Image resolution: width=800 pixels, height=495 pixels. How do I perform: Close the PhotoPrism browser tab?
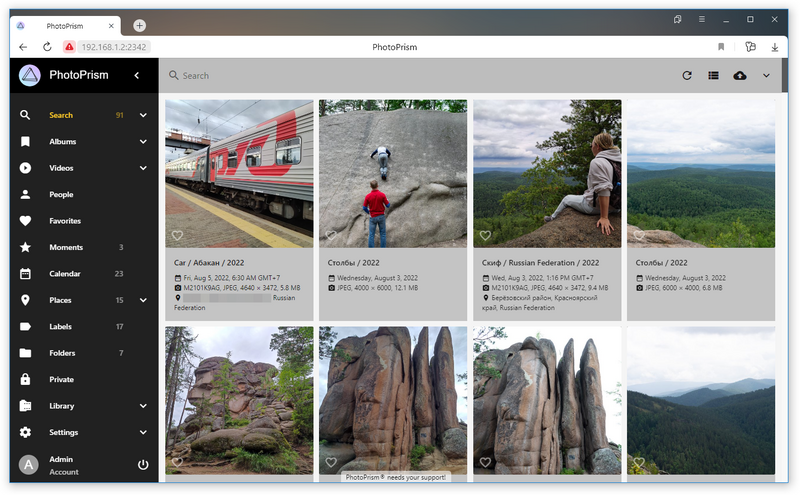(111, 26)
